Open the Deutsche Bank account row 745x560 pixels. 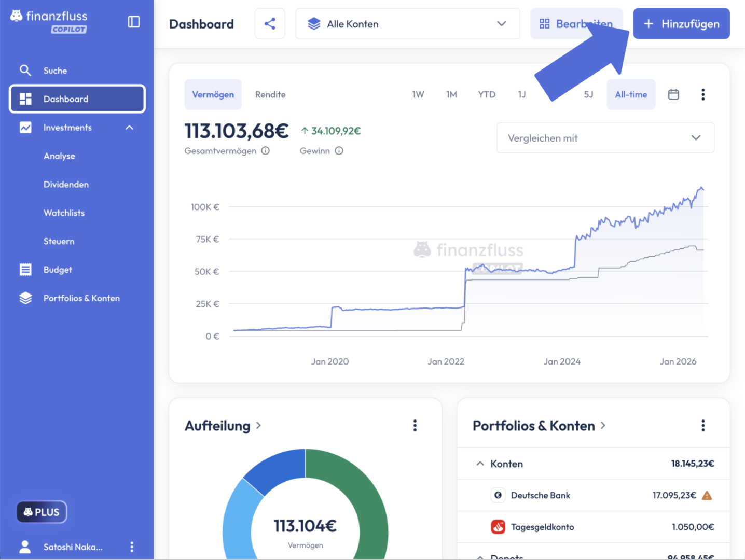[x=594, y=495]
